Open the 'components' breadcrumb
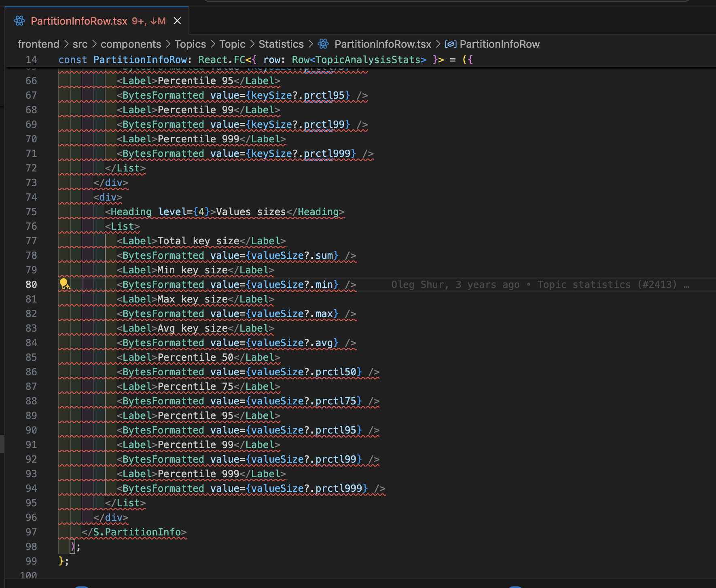The image size is (716, 588). [131, 44]
